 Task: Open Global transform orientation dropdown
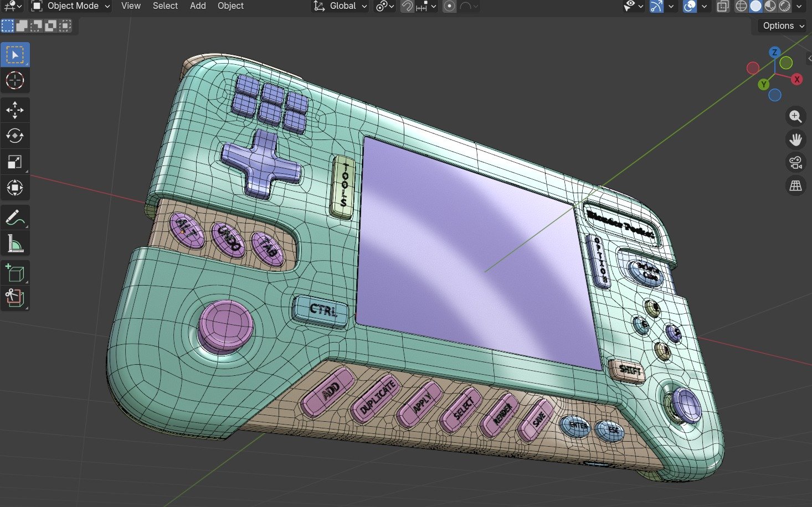340,6
